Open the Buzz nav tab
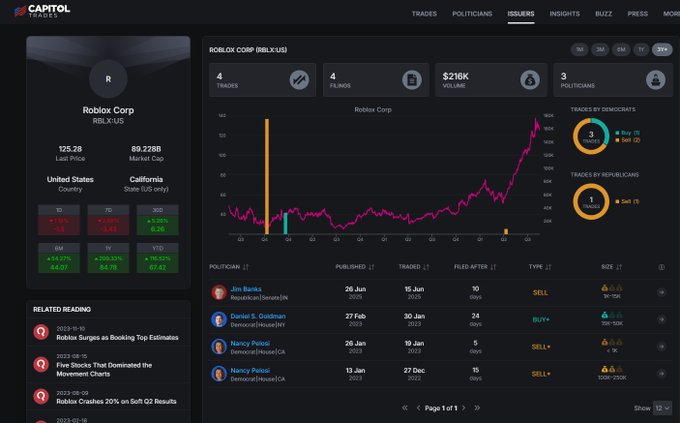680x423 pixels. (603, 14)
